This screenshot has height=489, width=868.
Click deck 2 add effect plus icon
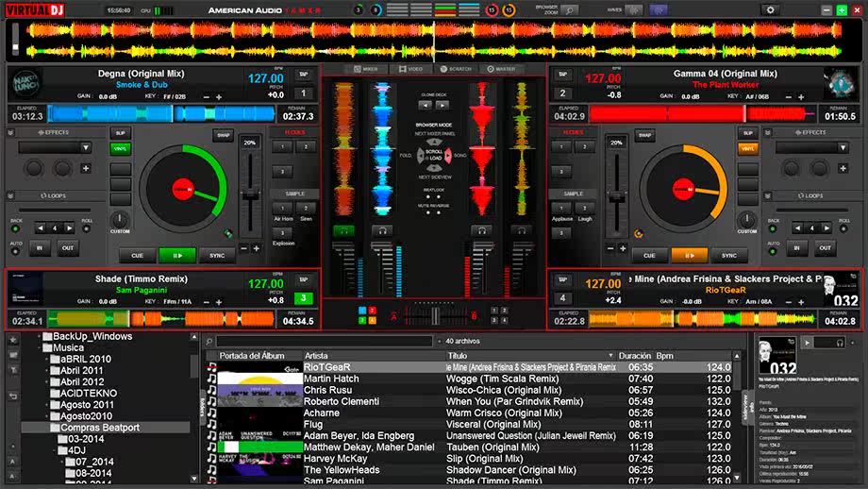(843, 168)
